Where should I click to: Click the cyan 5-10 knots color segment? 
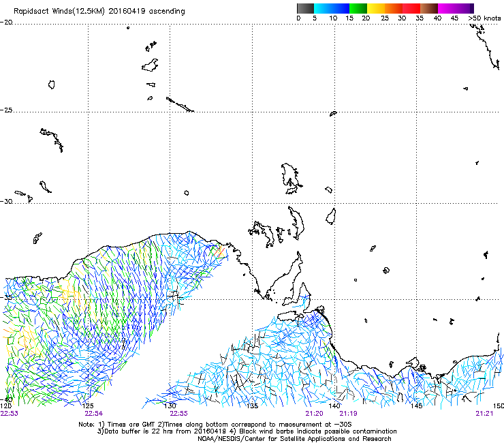323,8
